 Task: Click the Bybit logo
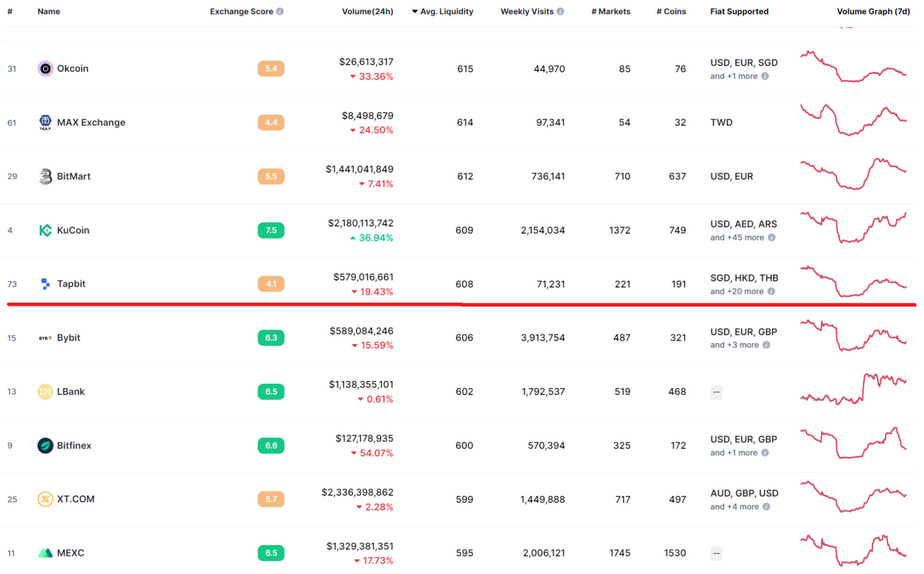point(45,338)
